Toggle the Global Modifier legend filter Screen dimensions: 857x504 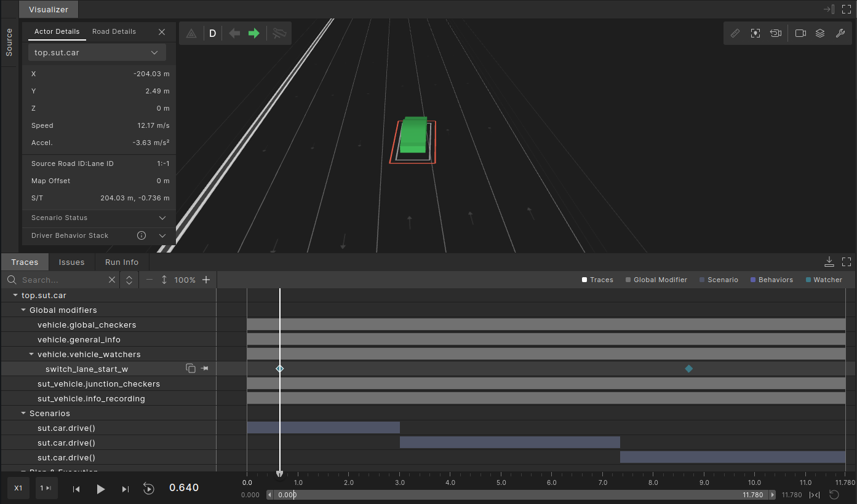click(x=656, y=280)
